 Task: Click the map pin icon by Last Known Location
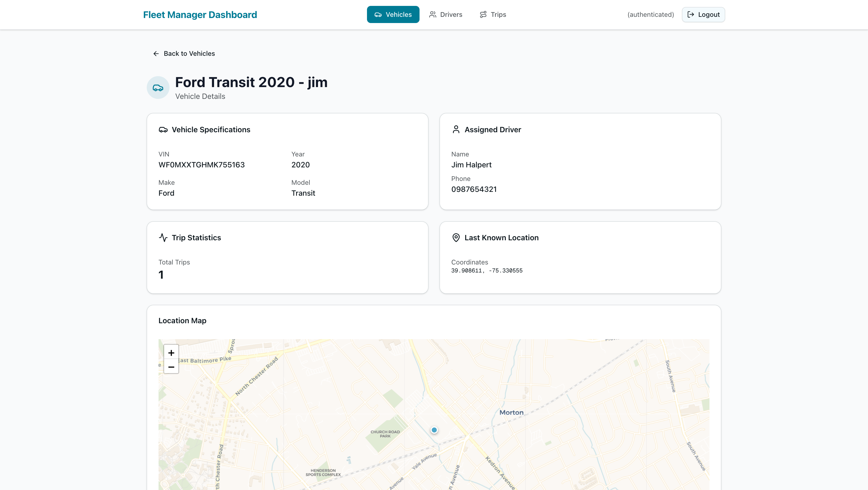click(456, 238)
